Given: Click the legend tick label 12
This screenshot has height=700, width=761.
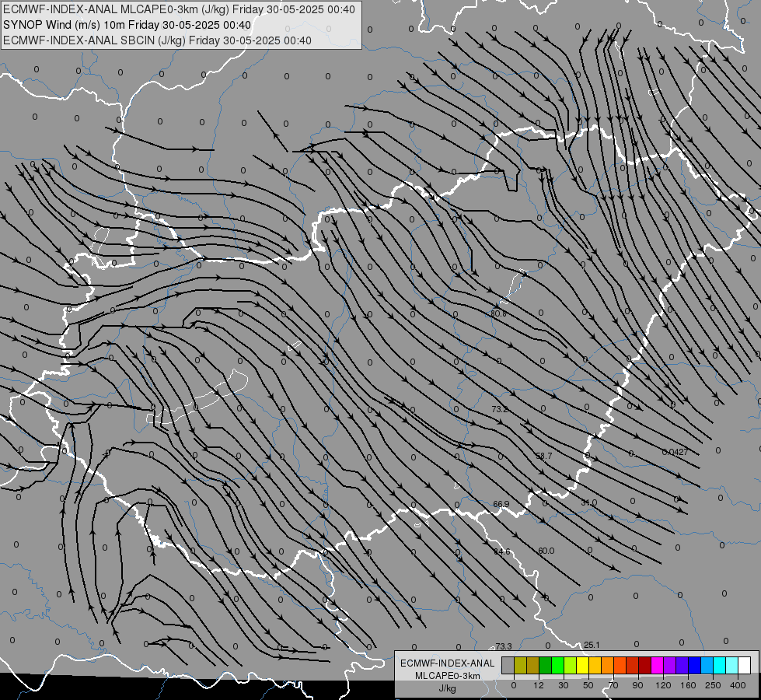Looking at the screenshot, I should coord(539,685).
